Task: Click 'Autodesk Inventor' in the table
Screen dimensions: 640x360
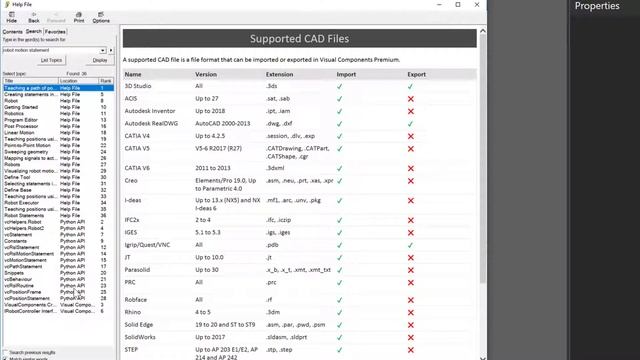Action: (150, 111)
